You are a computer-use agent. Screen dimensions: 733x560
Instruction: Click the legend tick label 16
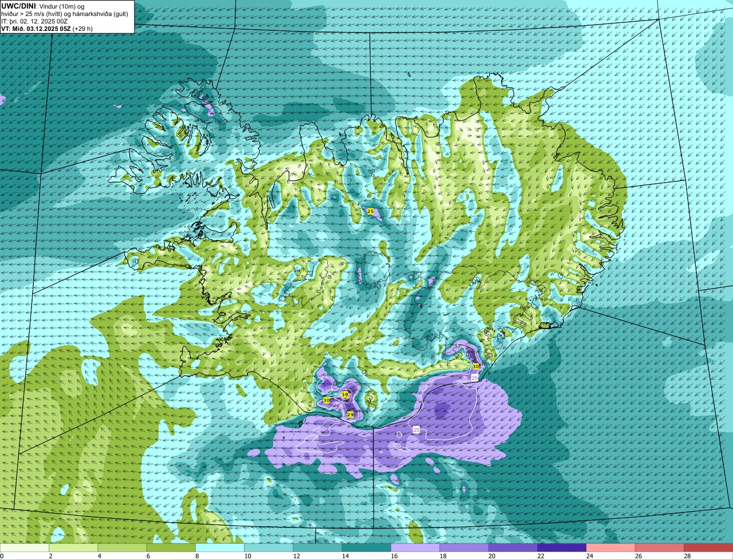pos(393,556)
